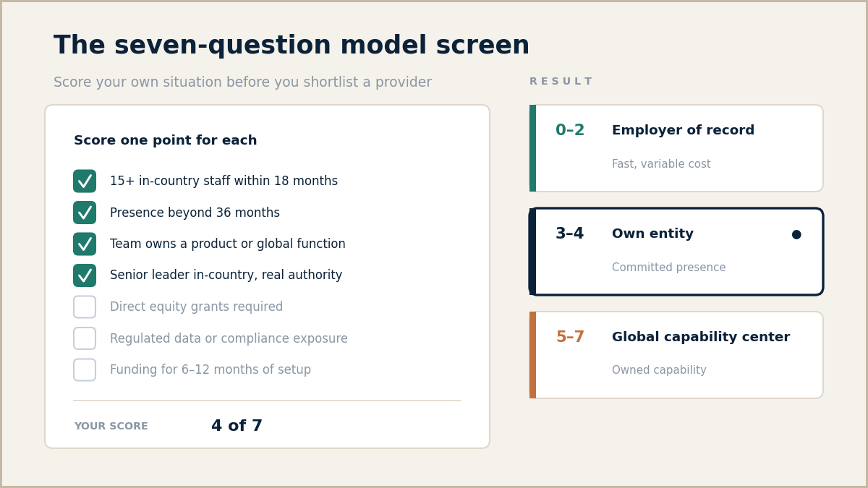Click the green accent bar on Employer card
The height and width of the screenshot is (488, 868).
tap(532, 148)
